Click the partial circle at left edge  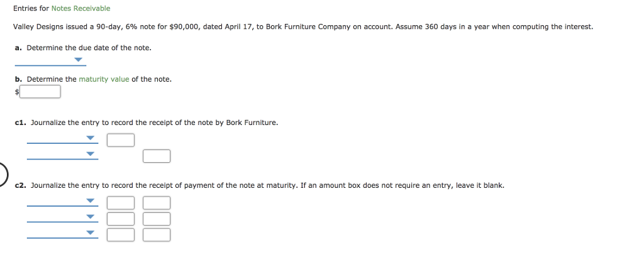click(x=3, y=175)
